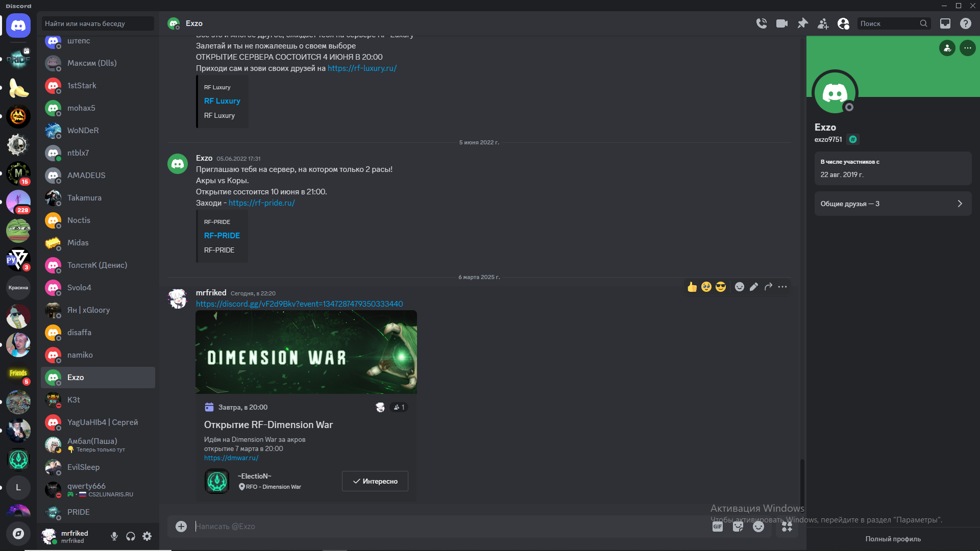
Task: Open the attachment plus menu
Action: click(x=181, y=526)
